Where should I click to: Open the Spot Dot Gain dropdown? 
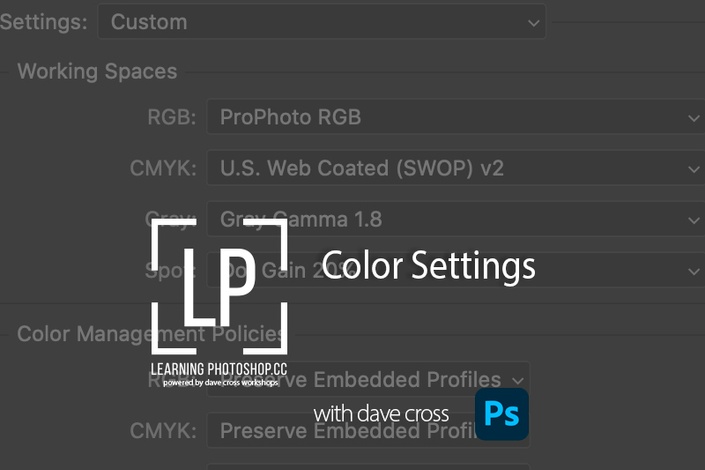pos(455,270)
